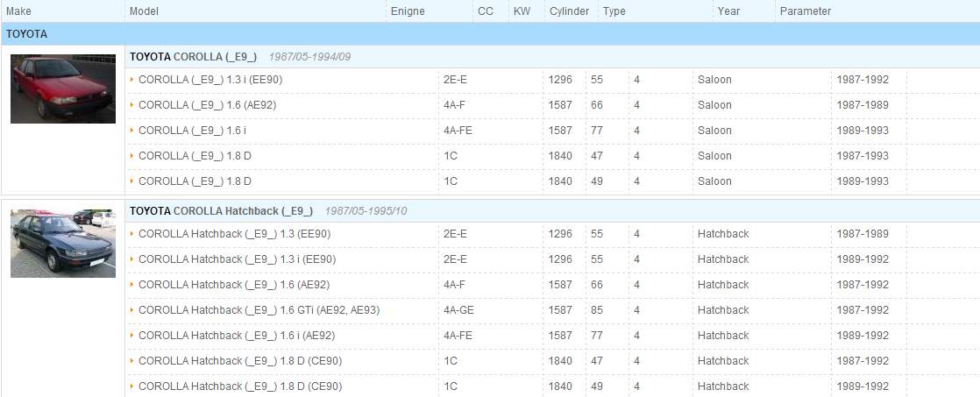
Task: Open COROLLA Hatchback (_E9_) 1.6 i (AE92) link
Action: (x=237, y=335)
